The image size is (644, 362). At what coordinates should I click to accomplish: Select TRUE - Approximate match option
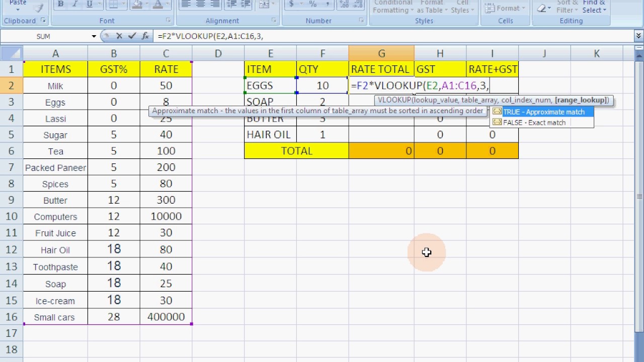pyautogui.click(x=542, y=112)
